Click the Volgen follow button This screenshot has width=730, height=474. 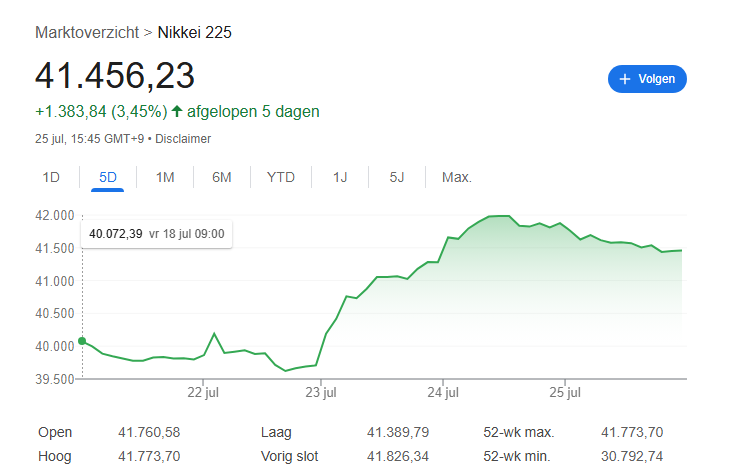click(647, 79)
